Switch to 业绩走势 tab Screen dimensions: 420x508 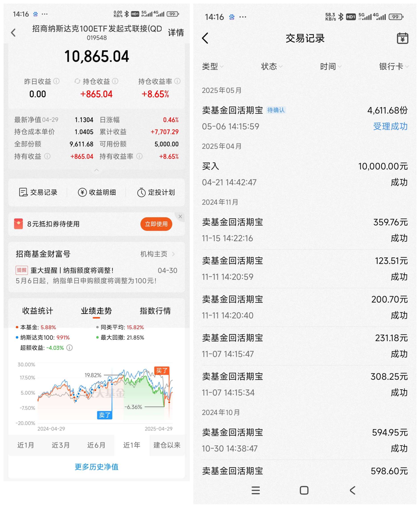[x=96, y=311]
